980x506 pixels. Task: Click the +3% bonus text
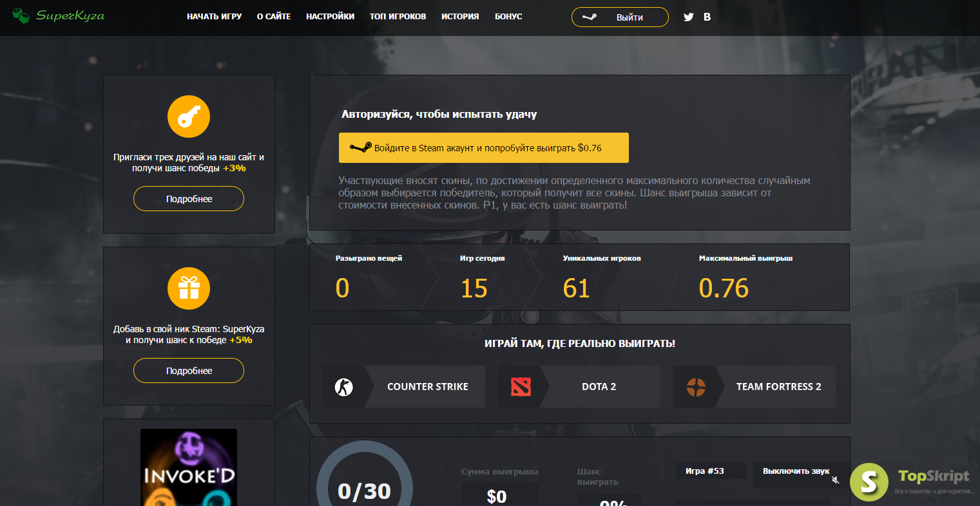point(235,168)
